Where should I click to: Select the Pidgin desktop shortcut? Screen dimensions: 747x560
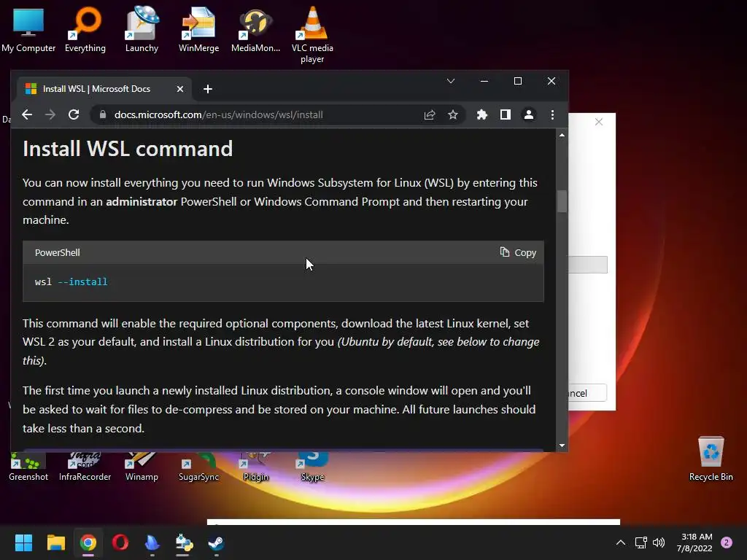click(255, 467)
